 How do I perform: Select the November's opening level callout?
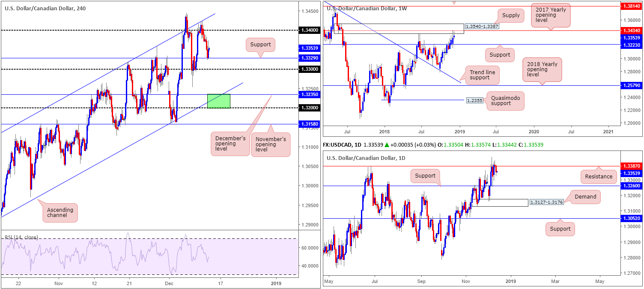pyautogui.click(x=271, y=144)
